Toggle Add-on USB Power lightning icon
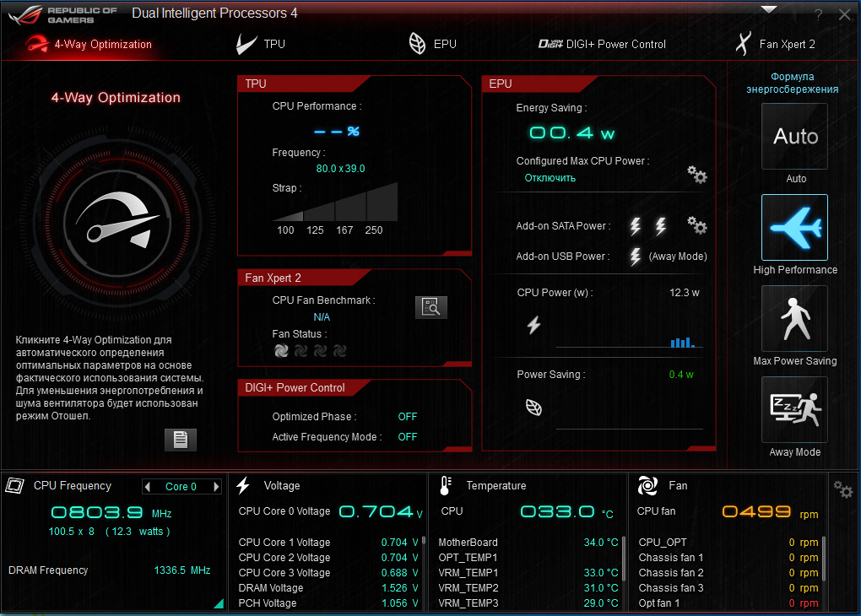Image resolution: width=861 pixels, height=616 pixels. coord(636,257)
